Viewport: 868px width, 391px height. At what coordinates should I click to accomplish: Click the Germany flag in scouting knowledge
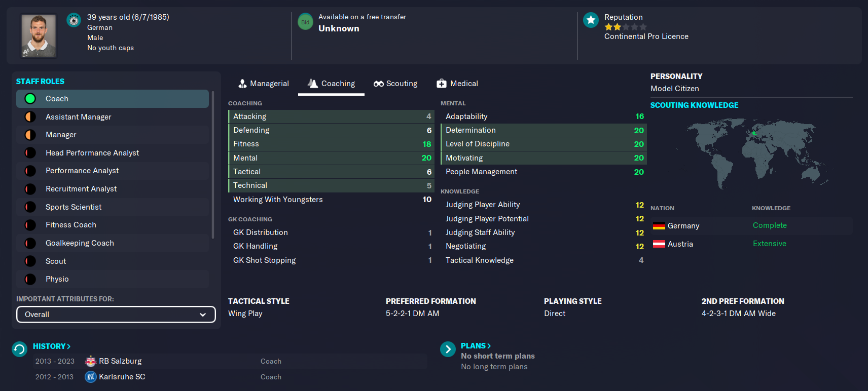pyautogui.click(x=659, y=226)
